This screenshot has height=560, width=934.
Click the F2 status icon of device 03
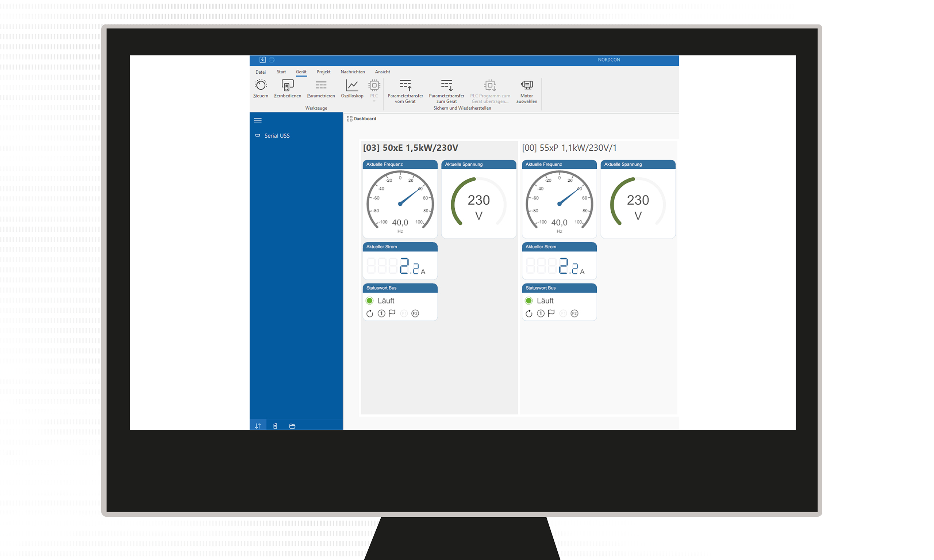(415, 314)
